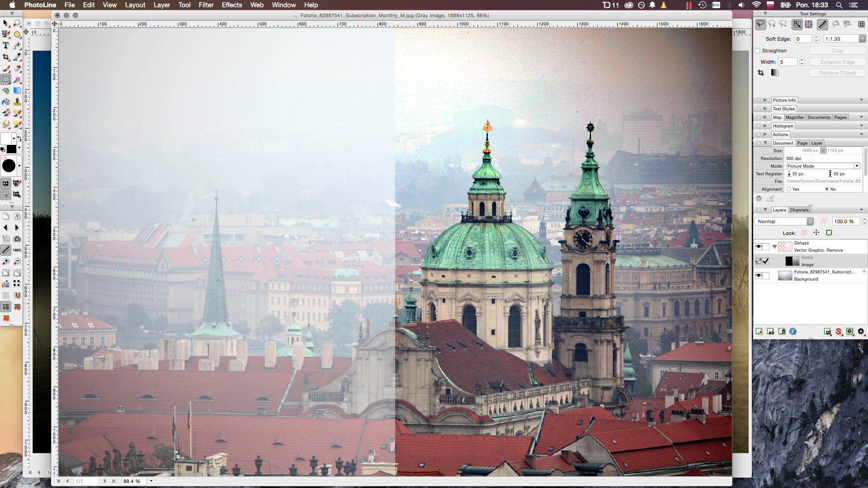Switch to the Channels tab
This screenshot has width=868, height=488.
(799, 210)
